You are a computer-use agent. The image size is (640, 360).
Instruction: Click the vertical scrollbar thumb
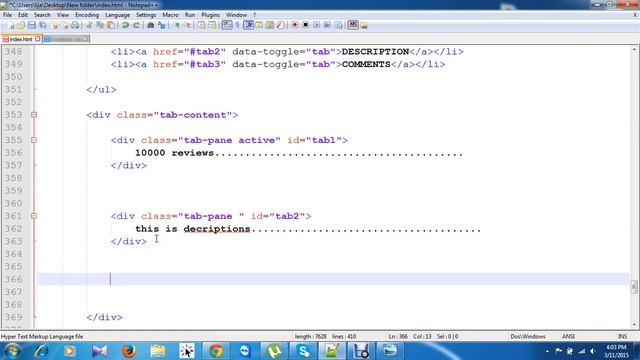(634, 287)
